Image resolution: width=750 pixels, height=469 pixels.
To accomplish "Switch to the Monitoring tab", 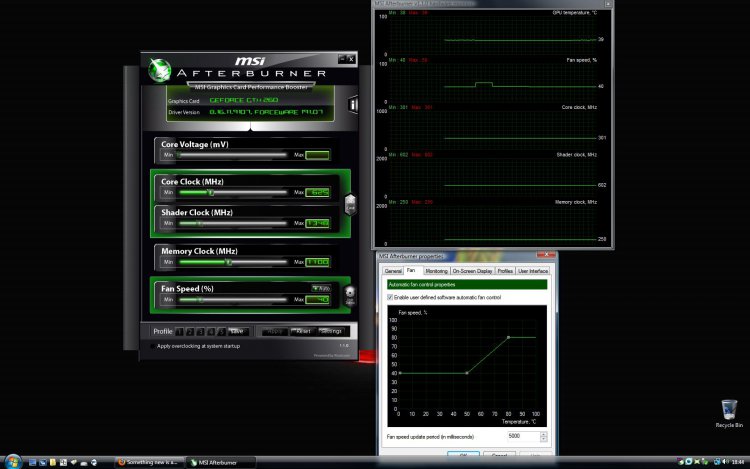I will pyautogui.click(x=436, y=271).
